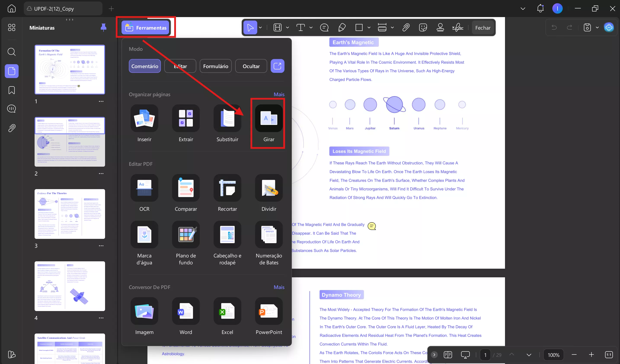This screenshot has width=620, height=364.
Task: Switch to Formulário mode
Action: pyautogui.click(x=216, y=66)
